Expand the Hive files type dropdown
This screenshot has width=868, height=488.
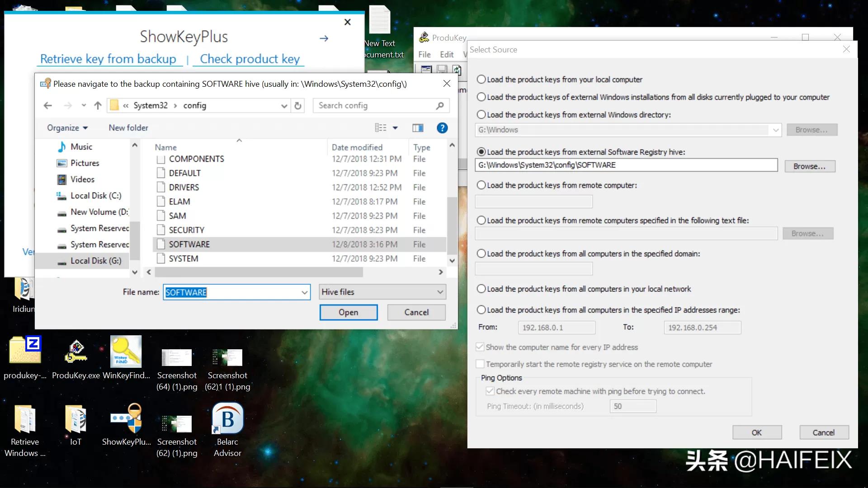point(440,292)
